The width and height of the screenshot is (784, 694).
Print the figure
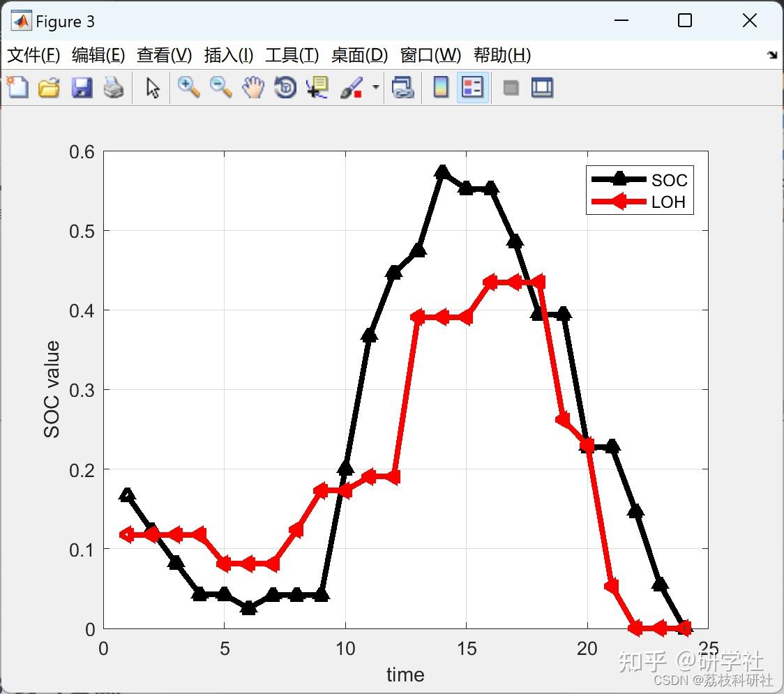point(114,87)
